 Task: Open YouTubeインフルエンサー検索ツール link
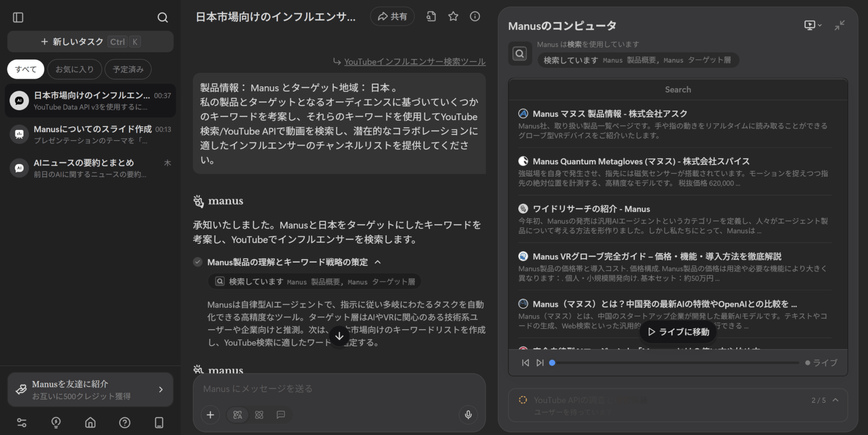click(415, 62)
